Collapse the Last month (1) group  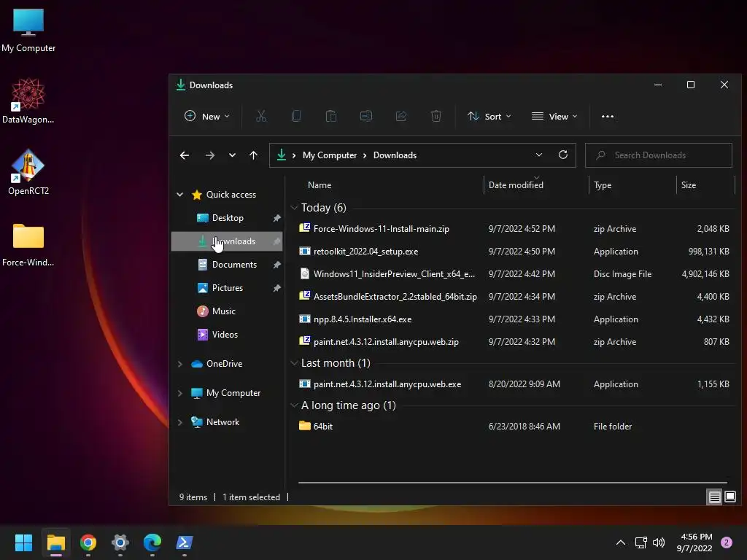[x=294, y=363]
